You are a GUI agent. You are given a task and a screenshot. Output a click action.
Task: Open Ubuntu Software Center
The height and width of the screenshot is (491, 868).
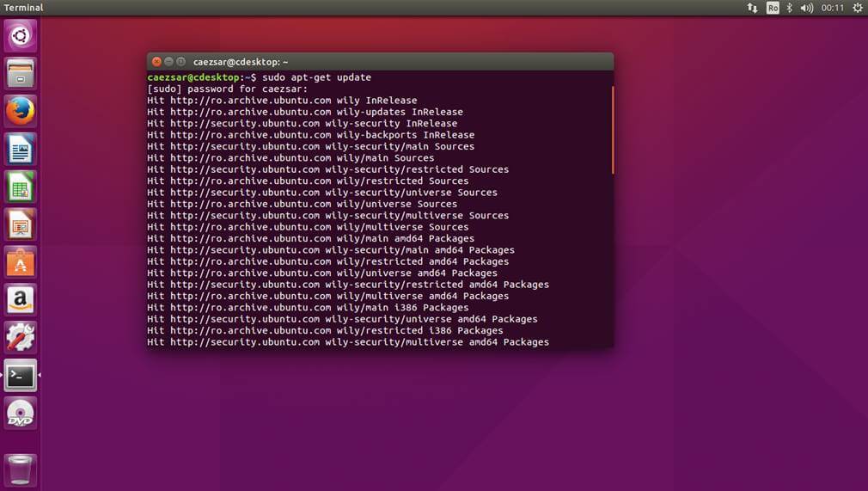pyautogui.click(x=21, y=262)
